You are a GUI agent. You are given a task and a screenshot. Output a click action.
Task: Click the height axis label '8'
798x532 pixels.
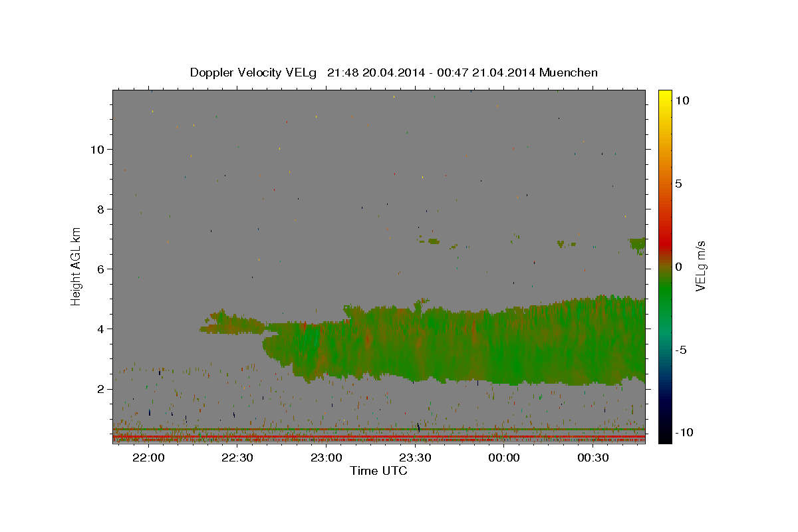100,209
